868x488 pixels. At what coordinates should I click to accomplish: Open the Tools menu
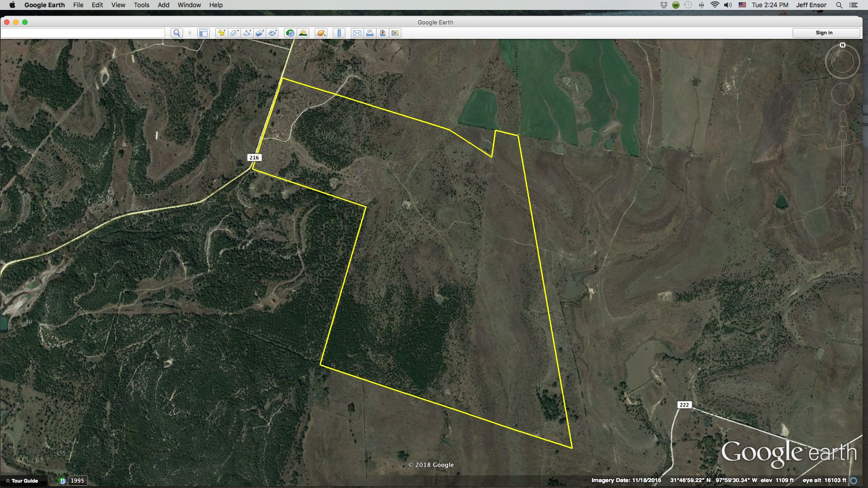141,5
